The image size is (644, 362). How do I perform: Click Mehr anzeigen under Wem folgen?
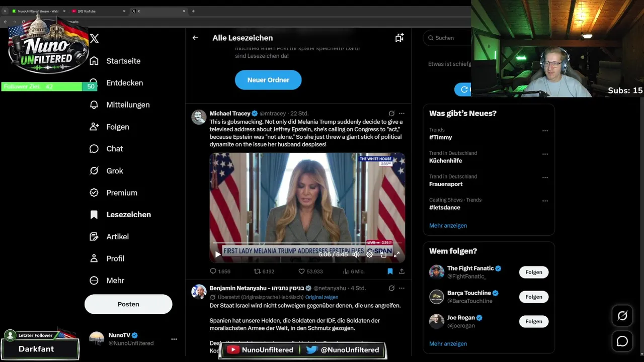tap(448, 344)
